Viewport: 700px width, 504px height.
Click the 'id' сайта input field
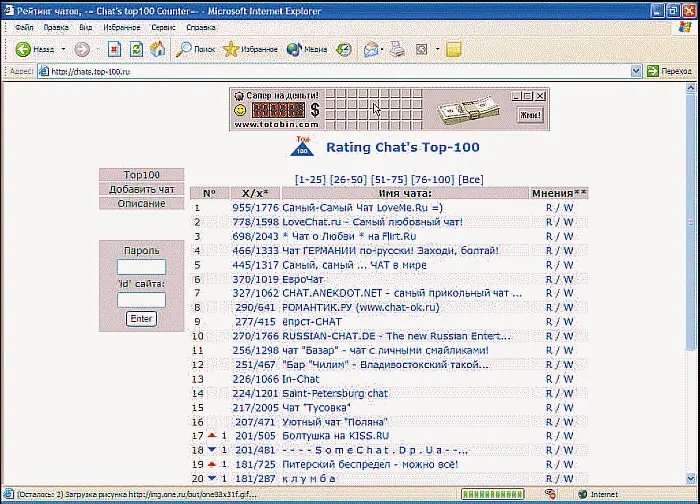tap(141, 300)
